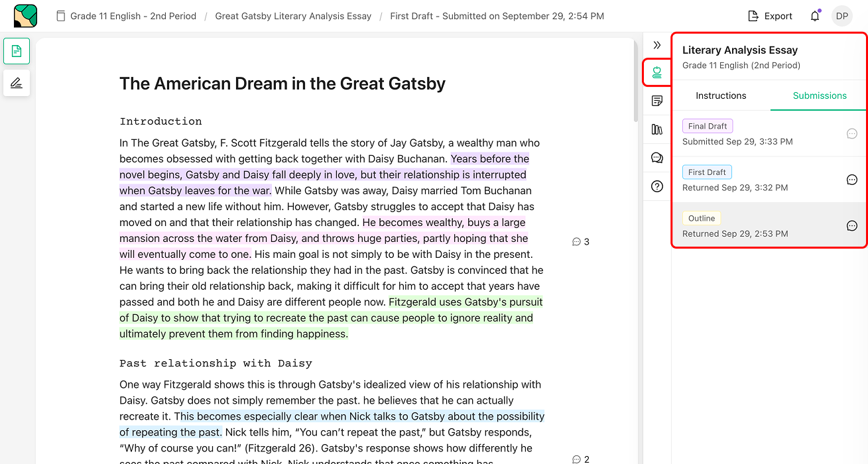Open the library books icon in right rail
Image resolution: width=868 pixels, height=464 pixels.
[x=657, y=129]
